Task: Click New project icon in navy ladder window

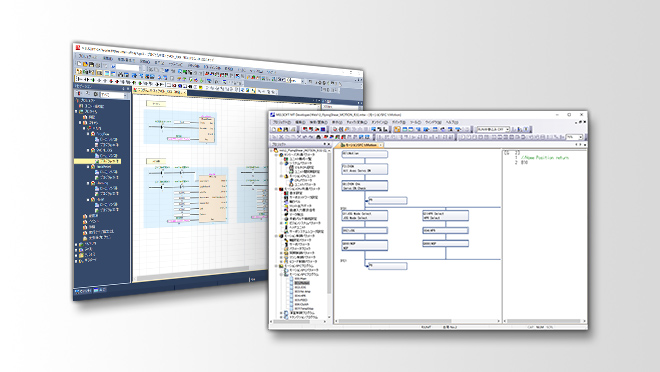Action: pyautogui.click(x=80, y=63)
